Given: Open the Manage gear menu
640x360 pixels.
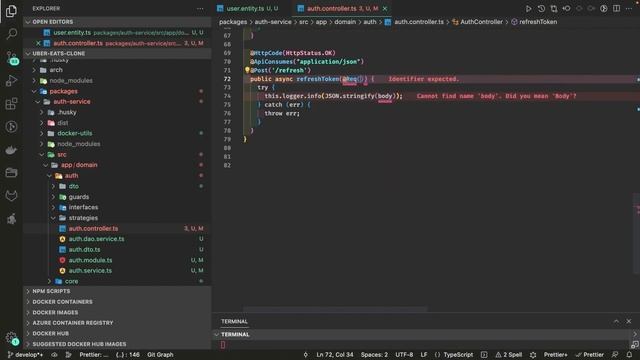Looking at the screenshot, I should click(x=11, y=338).
